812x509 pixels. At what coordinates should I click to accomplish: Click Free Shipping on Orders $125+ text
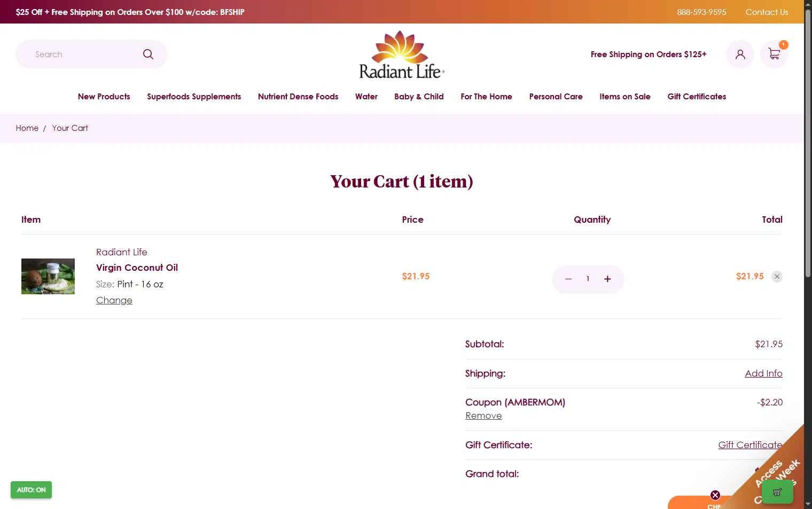point(649,54)
